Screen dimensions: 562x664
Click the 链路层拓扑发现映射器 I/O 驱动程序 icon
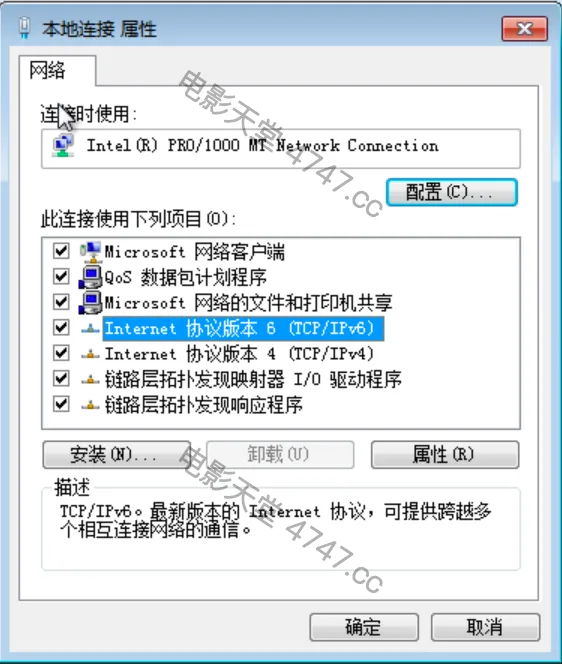point(90,379)
